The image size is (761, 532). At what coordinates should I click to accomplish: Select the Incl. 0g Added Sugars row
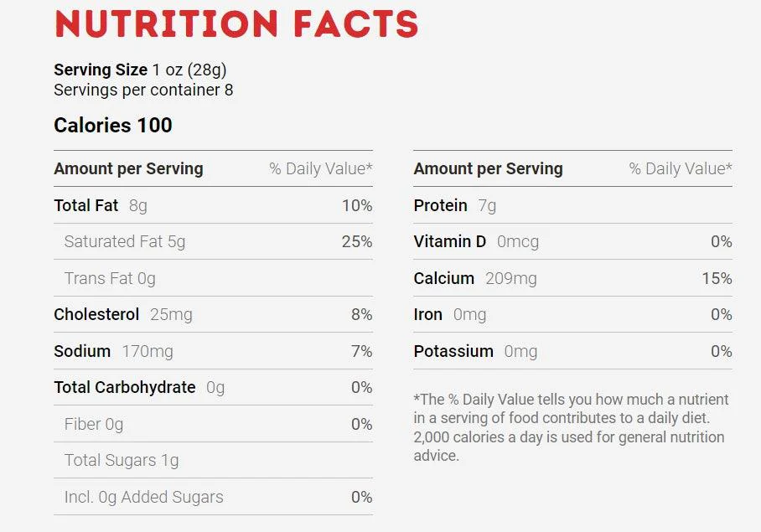(213, 497)
